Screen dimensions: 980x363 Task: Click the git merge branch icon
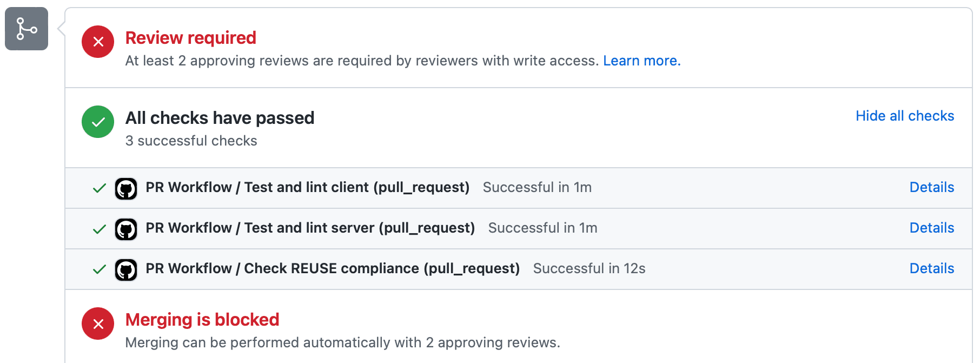pos(27,29)
